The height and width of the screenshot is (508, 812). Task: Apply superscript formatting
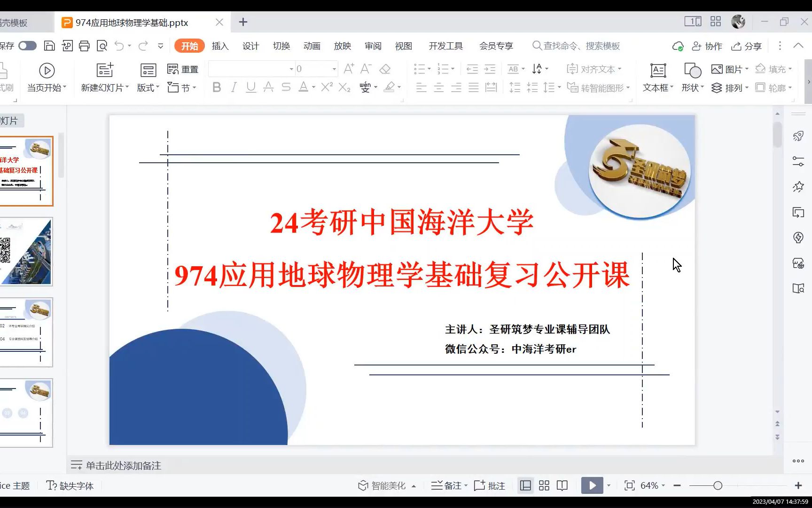(x=327, y=87)
